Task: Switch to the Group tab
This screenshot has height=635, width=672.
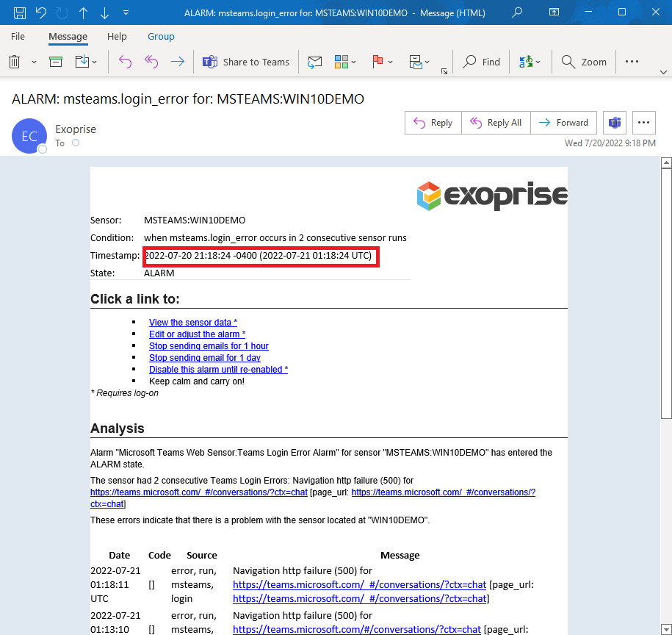Action: click(x=161, y=37)
